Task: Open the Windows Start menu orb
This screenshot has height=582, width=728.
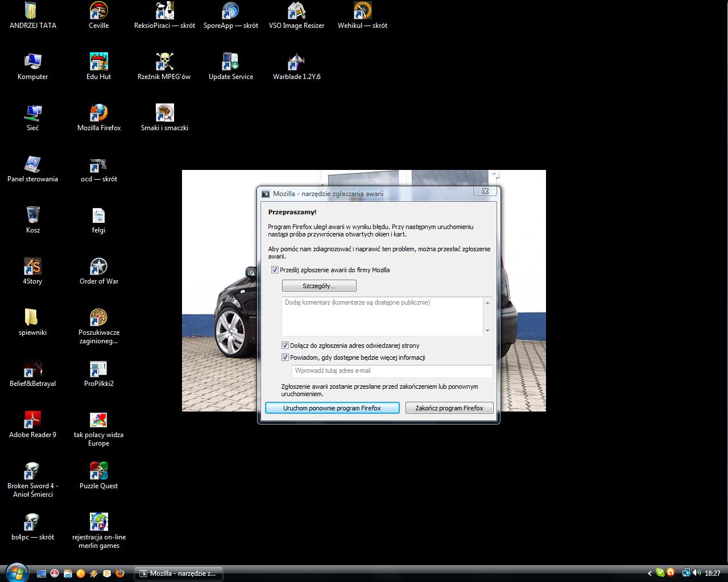Action: pos(16,572)
